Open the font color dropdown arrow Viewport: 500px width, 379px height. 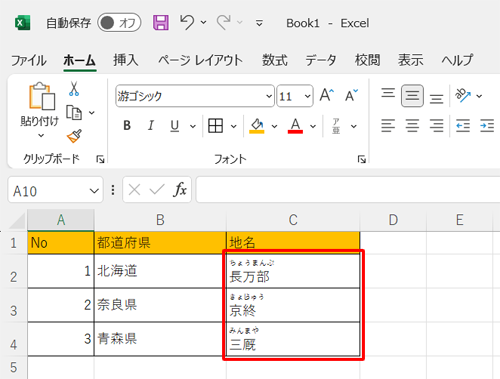pos(313,126)
